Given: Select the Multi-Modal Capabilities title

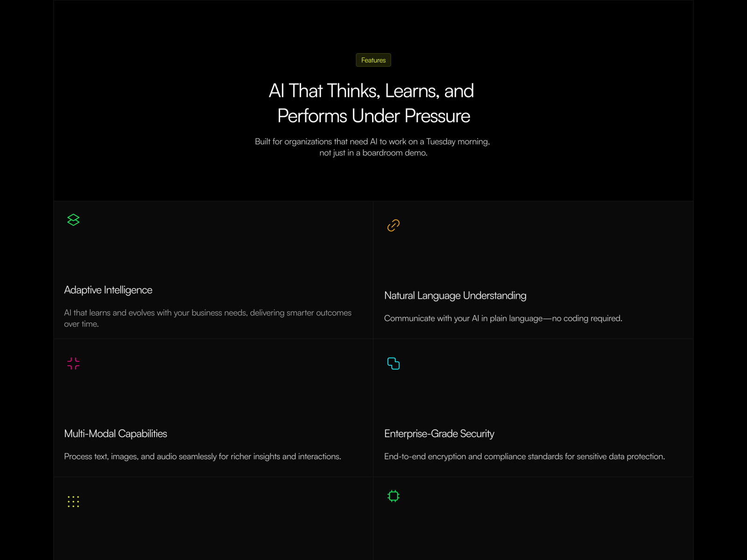Looking at the screenshot, I should pyautogui.click(x=116, y=434).
